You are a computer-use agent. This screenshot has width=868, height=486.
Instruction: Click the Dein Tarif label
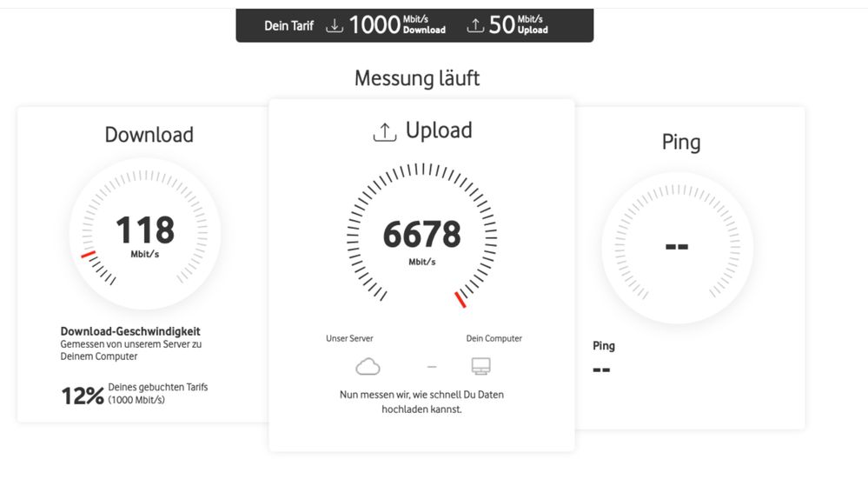pyautogui.click(x=288, y=25)
